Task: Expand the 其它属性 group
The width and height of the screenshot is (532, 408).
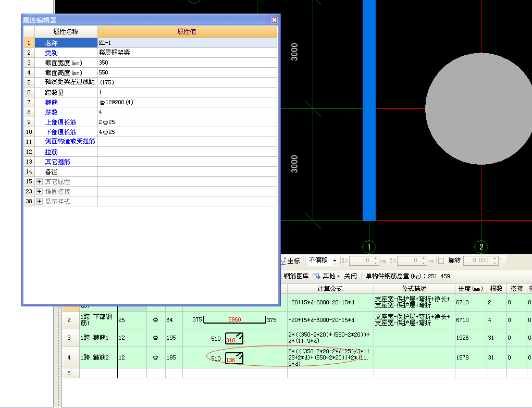Action: (x=40, y=182)
